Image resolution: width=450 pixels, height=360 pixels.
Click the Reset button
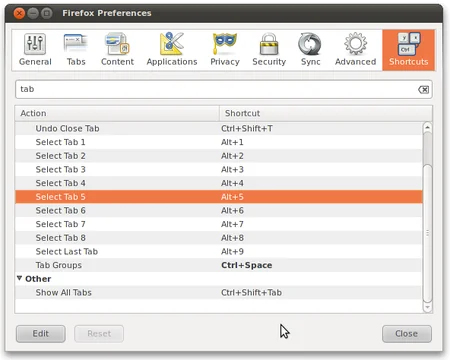(99, 334)
